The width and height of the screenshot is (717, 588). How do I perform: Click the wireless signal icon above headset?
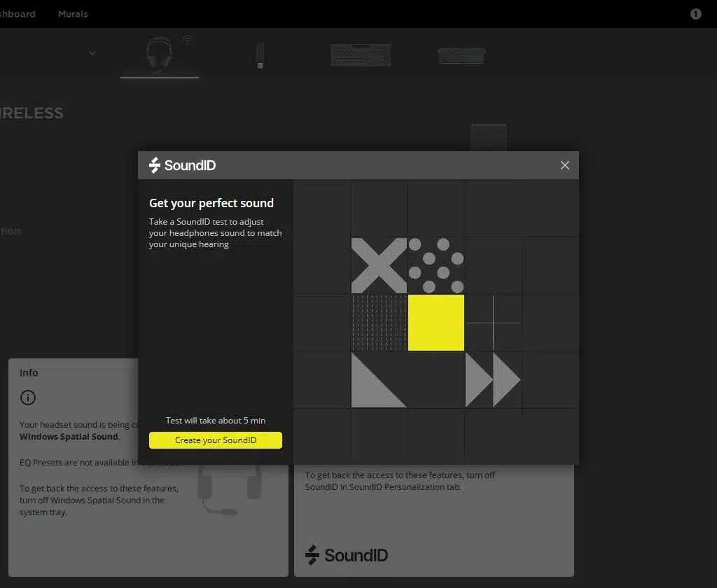tap(188, 40)
